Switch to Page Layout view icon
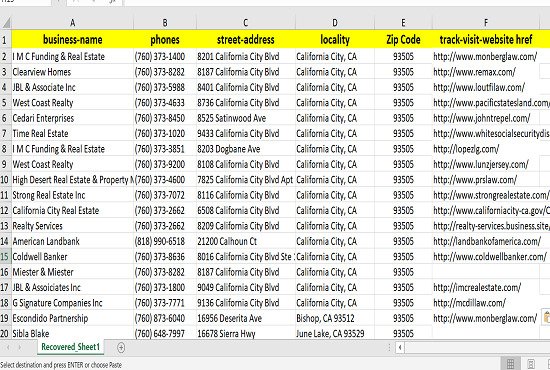The width and height of the screenshot is (550, 370). 531,364
